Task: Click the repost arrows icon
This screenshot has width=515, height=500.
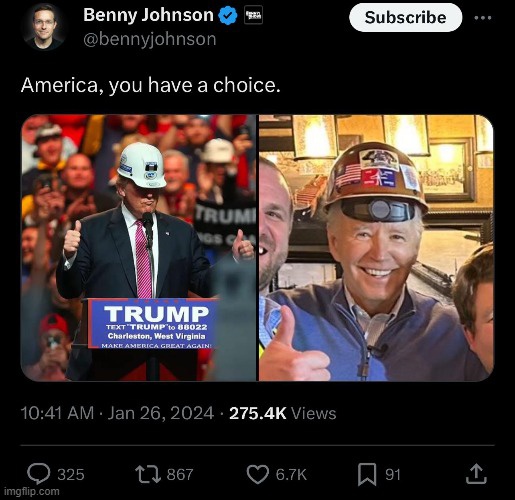Action: tap(148, 474)
